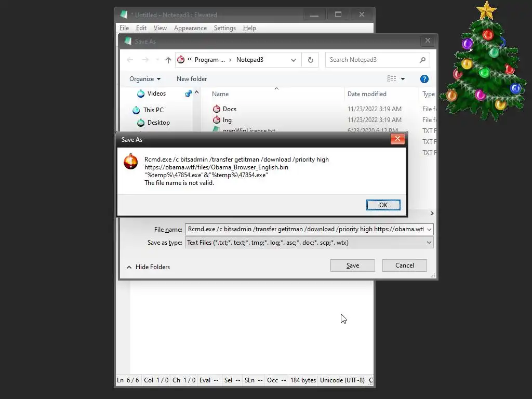The width and height of the screenshot is (532, 399).
Task: Click Save in the Save As window
Action: [x=353, y=265]
